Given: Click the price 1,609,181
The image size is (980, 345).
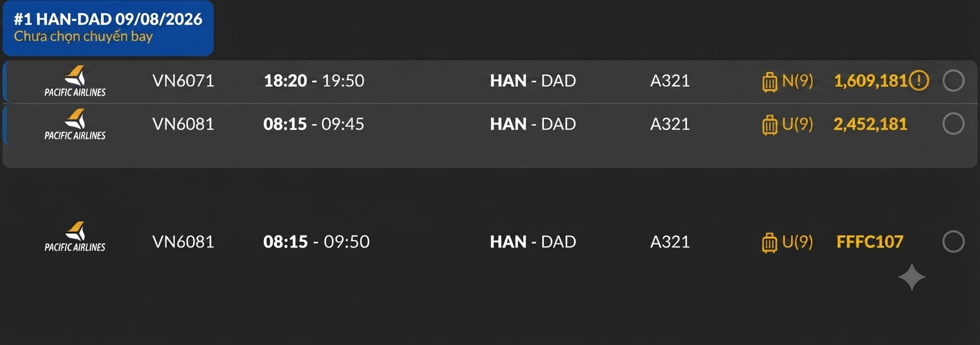Looking at the screenshot, I should click(x=871, y=81).
